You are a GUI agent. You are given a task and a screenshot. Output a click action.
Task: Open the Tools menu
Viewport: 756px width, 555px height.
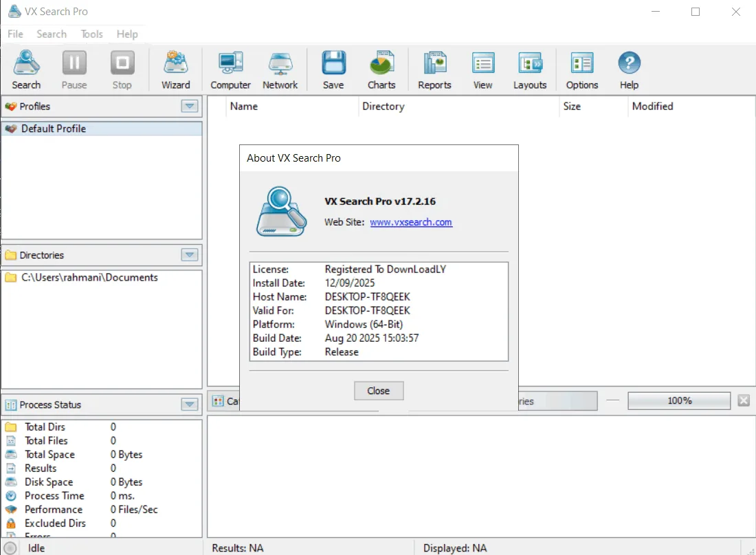coord(91,34)
